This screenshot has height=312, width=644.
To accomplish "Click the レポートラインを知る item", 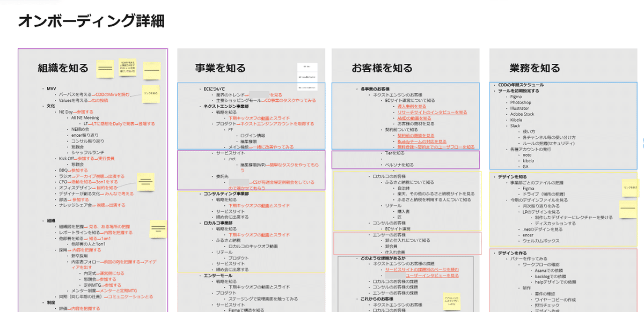I will (x=79, y=233).
